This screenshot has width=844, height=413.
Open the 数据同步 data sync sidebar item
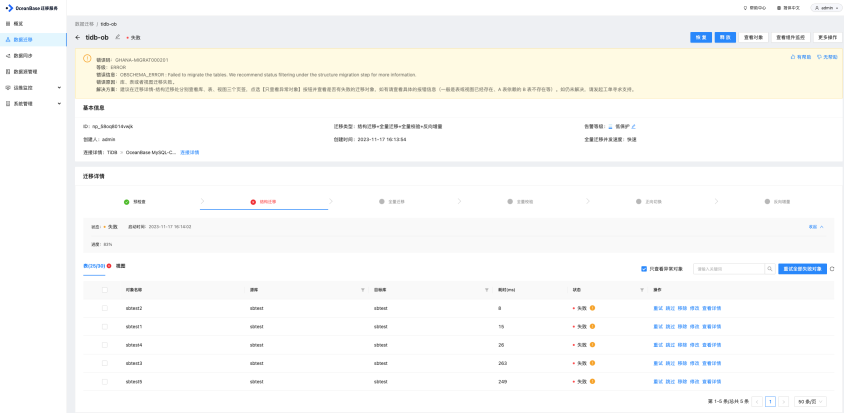[x=33, y=55]
